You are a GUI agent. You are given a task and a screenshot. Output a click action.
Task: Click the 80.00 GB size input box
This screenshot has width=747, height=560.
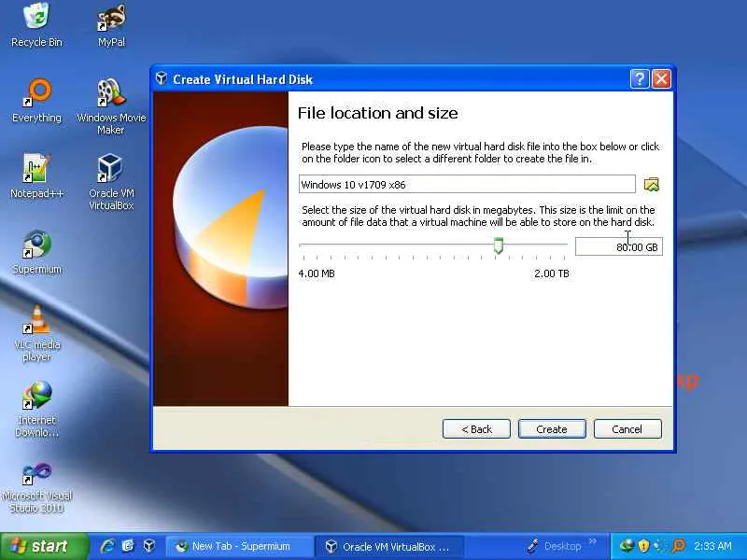(x=619, y=246)
